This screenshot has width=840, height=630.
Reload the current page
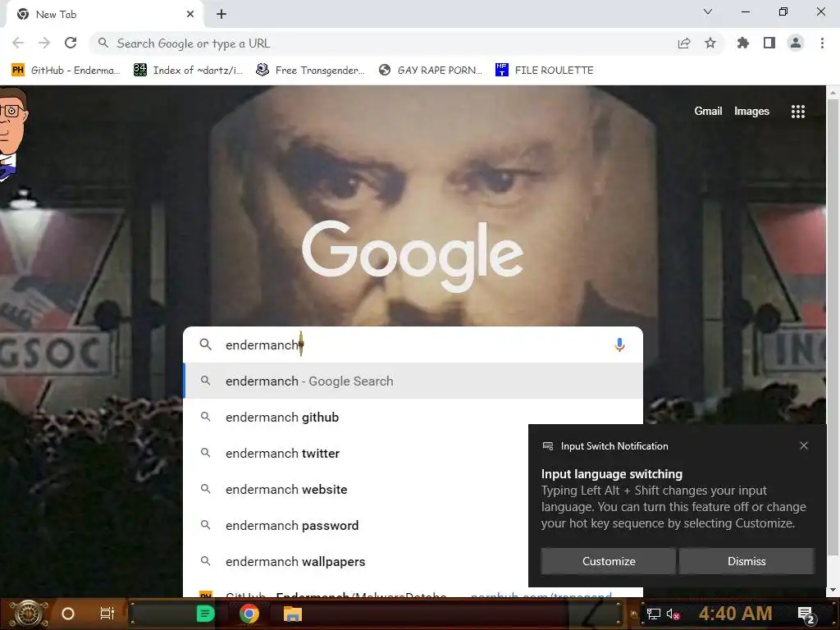71,43
